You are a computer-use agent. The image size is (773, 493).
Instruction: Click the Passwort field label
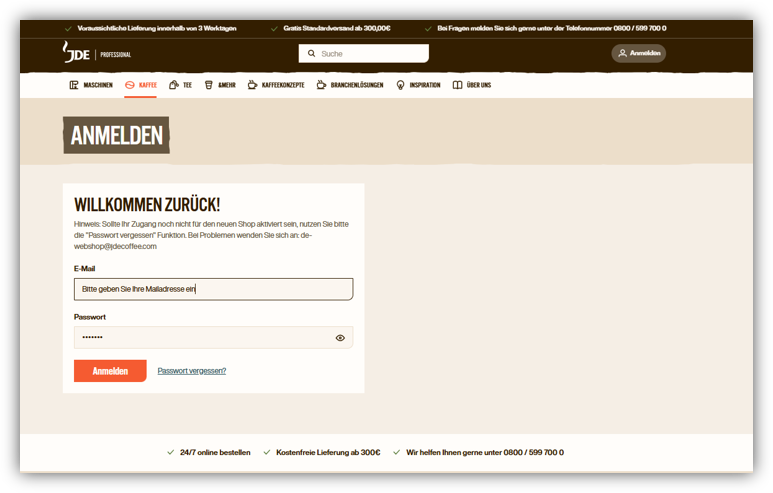90,317
